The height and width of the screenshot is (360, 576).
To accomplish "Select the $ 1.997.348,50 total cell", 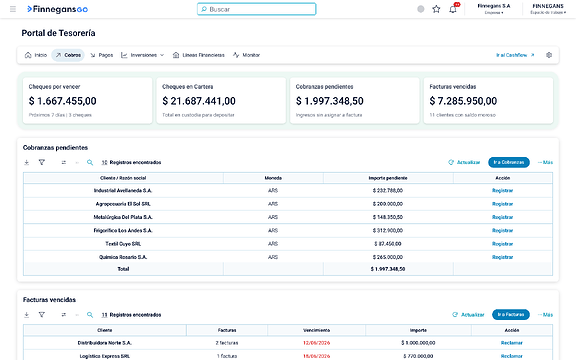I will tap(388, 269).
